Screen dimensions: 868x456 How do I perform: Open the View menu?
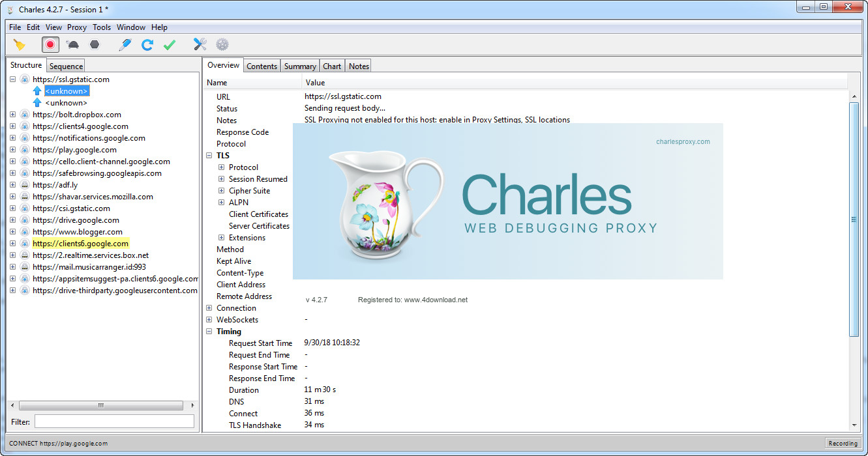(53, 27)
